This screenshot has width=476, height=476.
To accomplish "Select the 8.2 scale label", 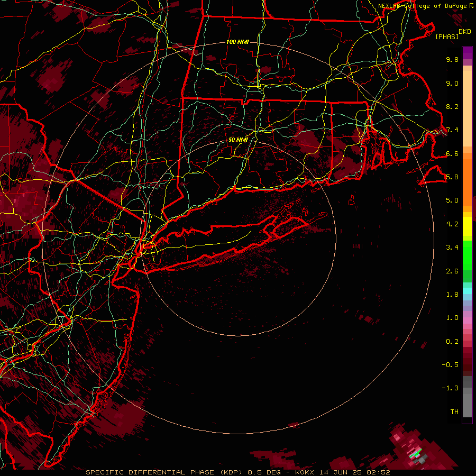I will point(452,106).
